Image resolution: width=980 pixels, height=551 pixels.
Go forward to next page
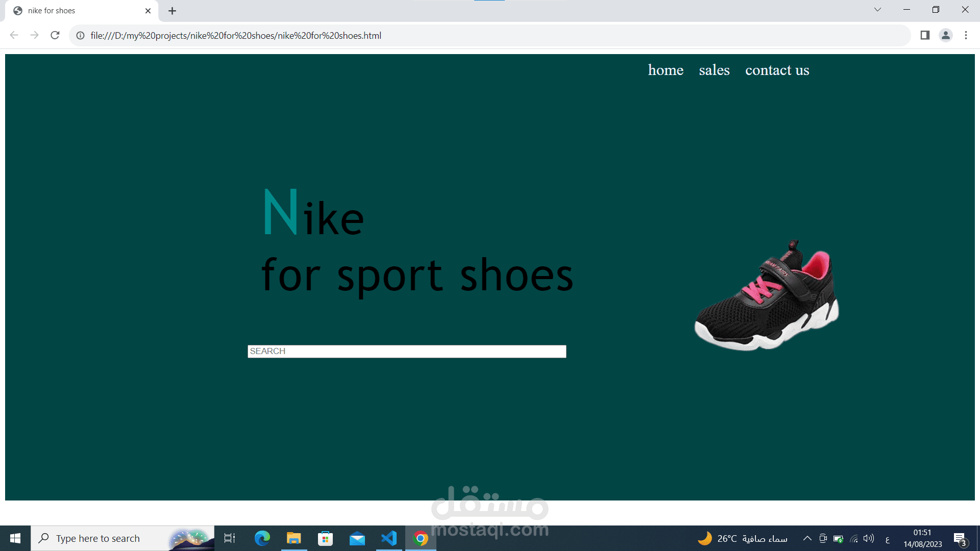pyautogui.click(x=34, y=35)
